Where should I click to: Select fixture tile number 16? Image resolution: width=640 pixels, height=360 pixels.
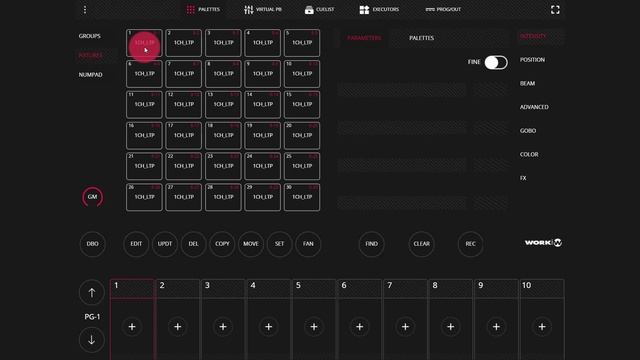click(144, 136)
